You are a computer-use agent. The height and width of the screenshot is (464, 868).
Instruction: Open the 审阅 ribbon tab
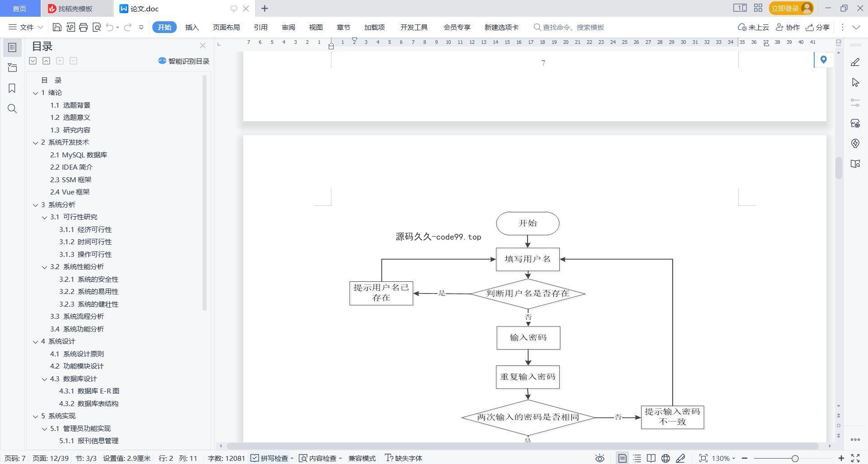288,27
